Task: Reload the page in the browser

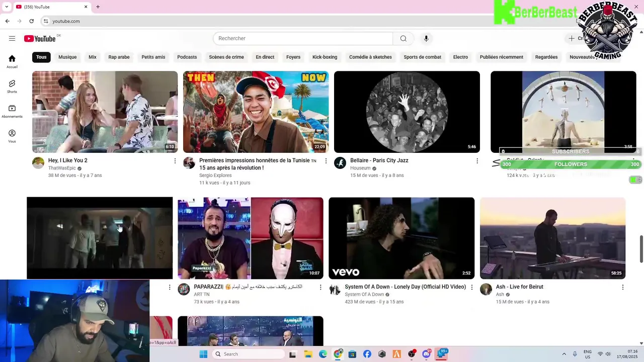Action: coord(31,21)
